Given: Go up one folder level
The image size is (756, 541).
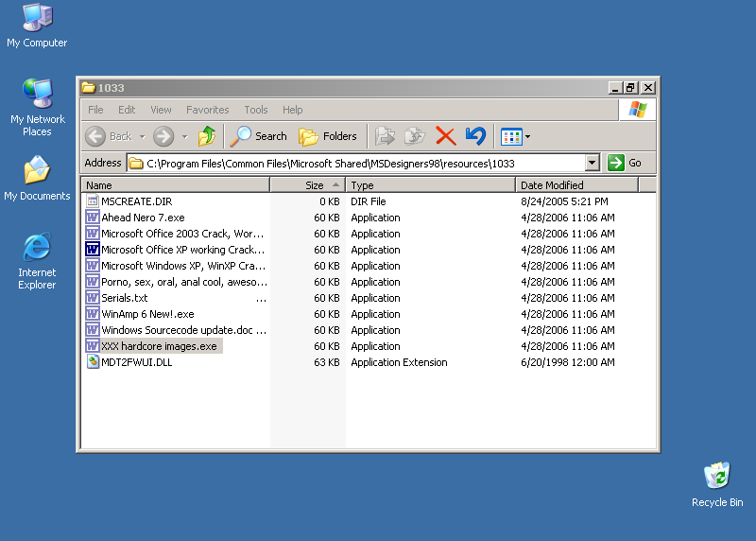Looking at the screenshot, I should [x=207, y=136].
